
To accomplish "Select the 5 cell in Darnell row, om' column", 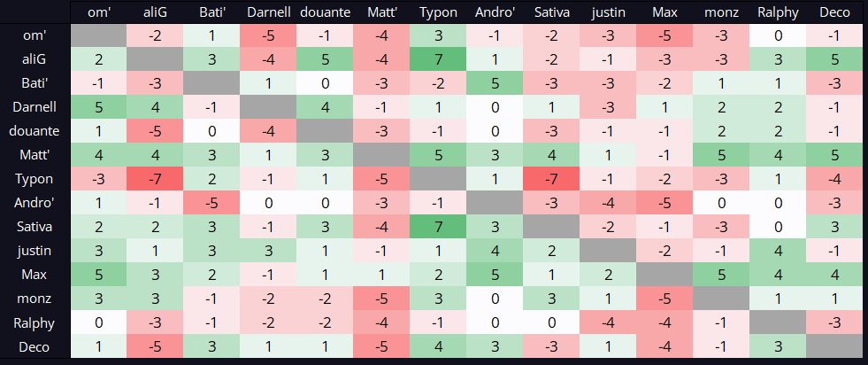I will [x=98, y=107].
